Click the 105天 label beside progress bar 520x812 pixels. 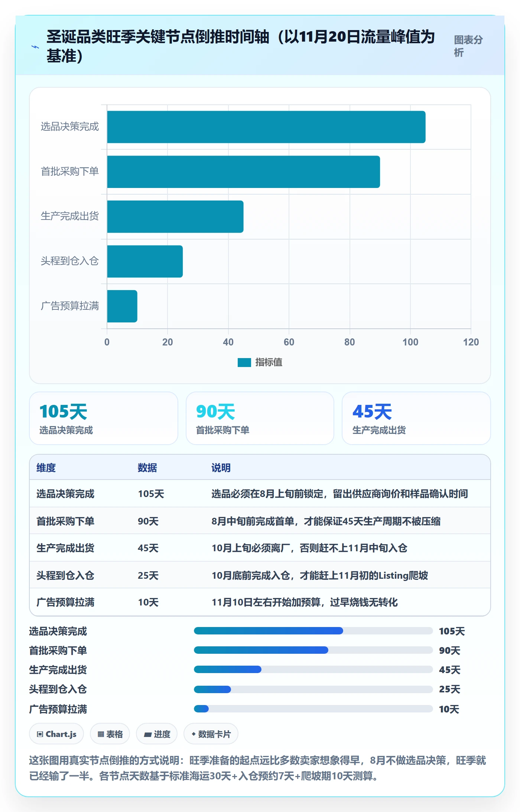coord(452,631)
